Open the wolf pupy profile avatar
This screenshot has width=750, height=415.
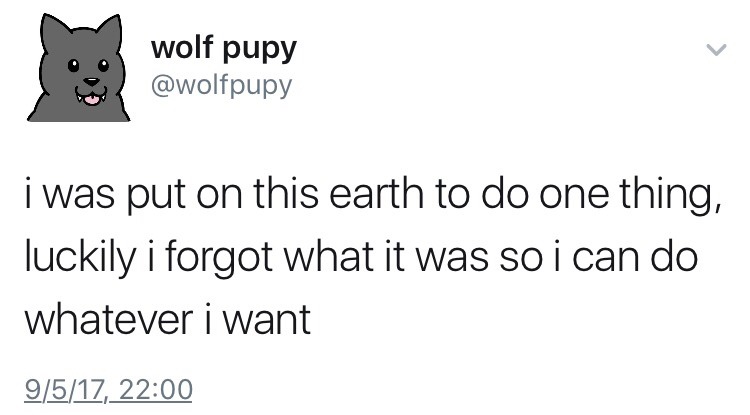coord(78,67)
